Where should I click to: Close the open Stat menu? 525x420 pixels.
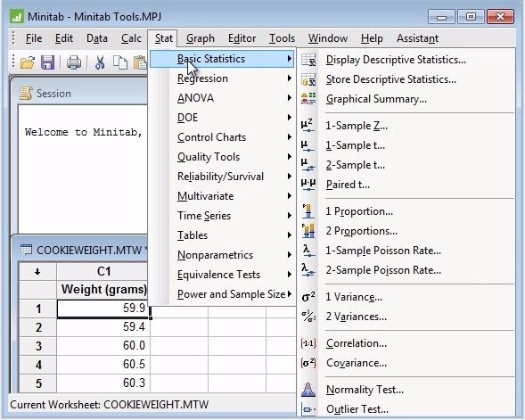(x=163, y=38)
